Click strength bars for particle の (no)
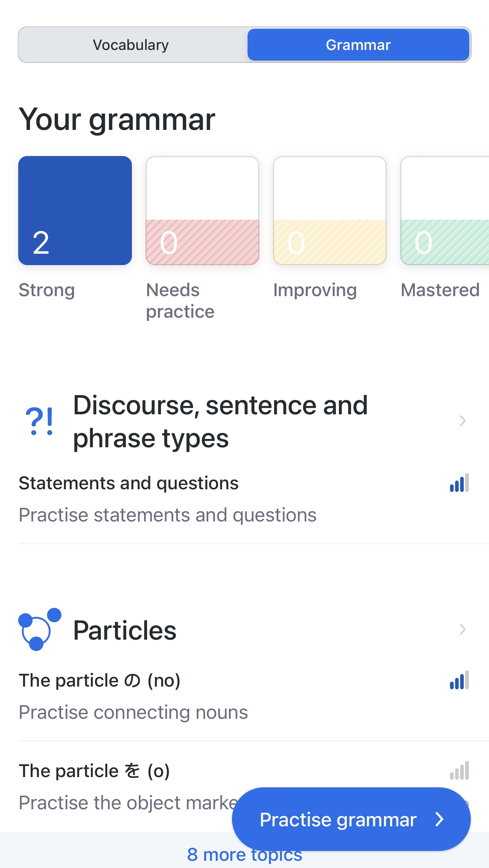 (x=459, y=681)
